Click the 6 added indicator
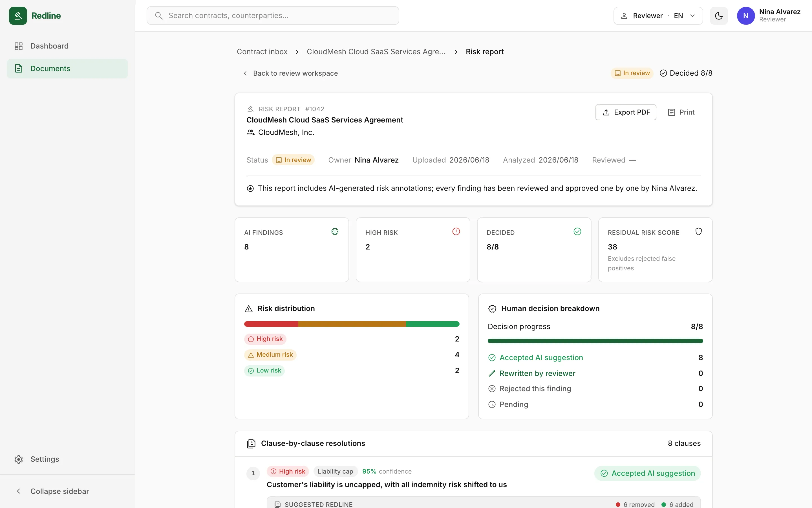Screen dimensions: 812x508 click(678, 504)
